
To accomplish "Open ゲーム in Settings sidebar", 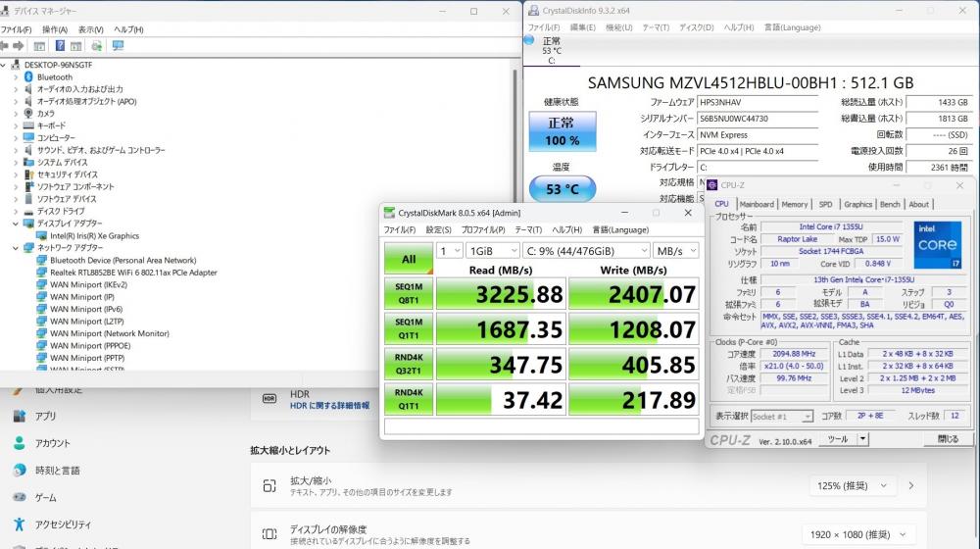I will click(x=45, y=498).
